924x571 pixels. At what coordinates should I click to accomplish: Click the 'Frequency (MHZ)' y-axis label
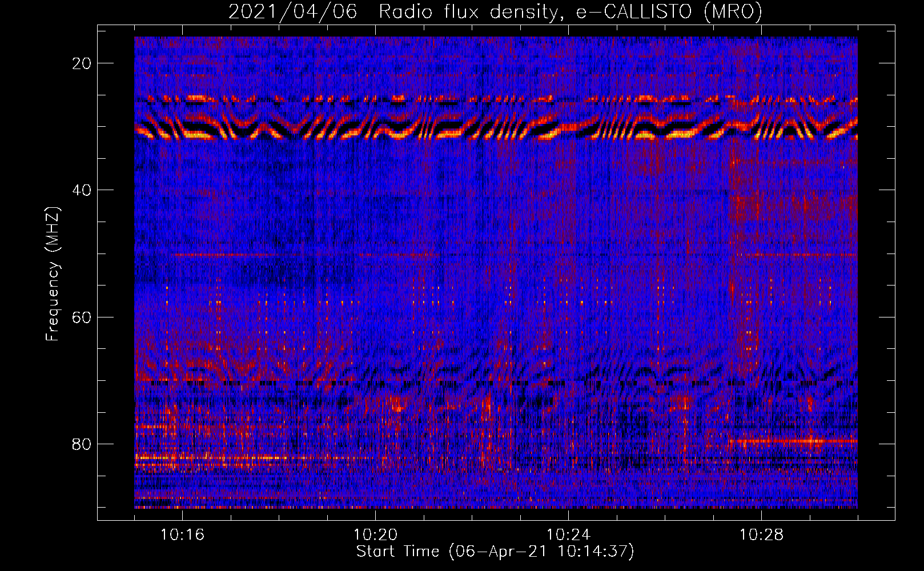pos(53,274)
